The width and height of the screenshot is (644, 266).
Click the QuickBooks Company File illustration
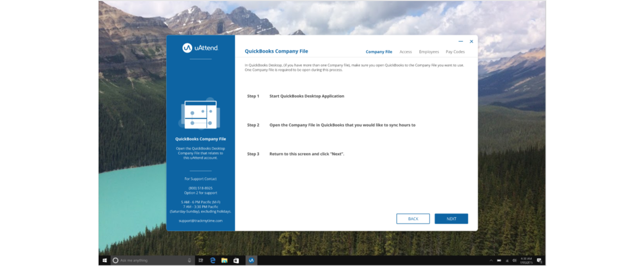tap(200, 115)
